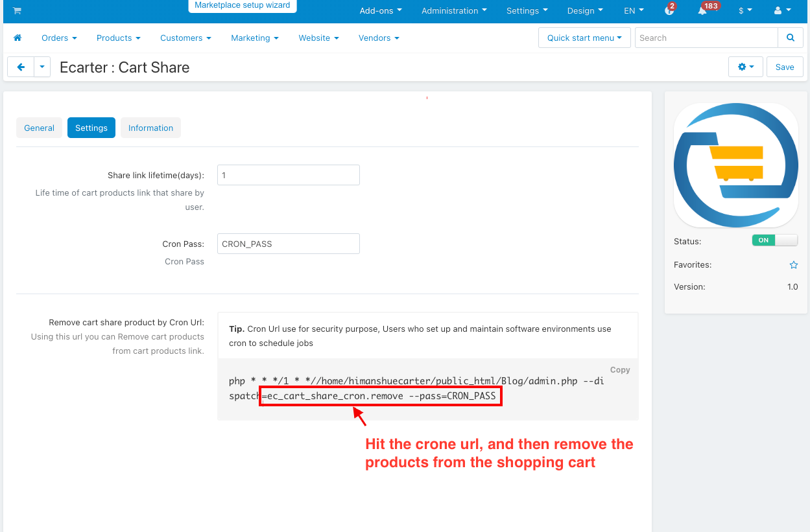Viewport: 810px width, 532px height.
Task: Click the favorites star icon
Action: click(793, 265)
